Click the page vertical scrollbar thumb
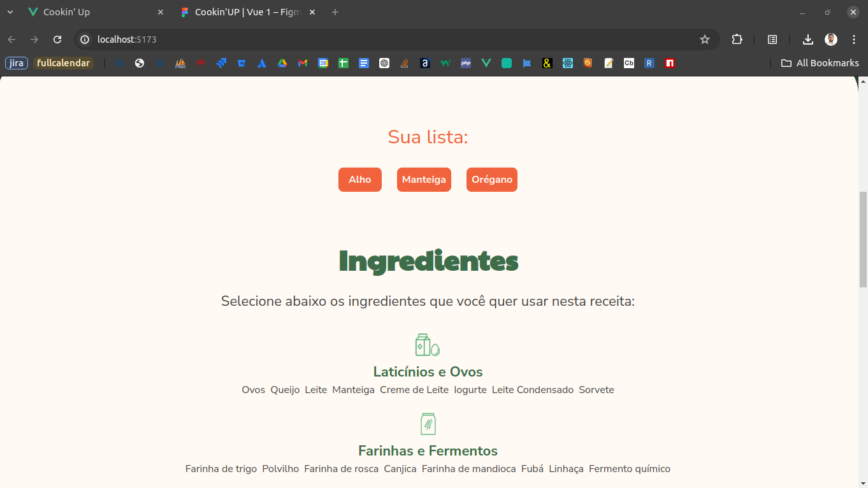 (864, 239)
